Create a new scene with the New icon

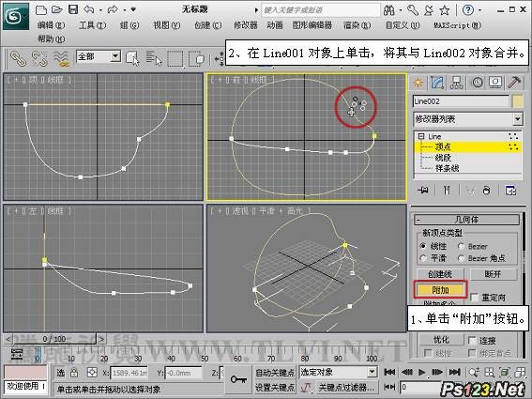tap(41, 9)
